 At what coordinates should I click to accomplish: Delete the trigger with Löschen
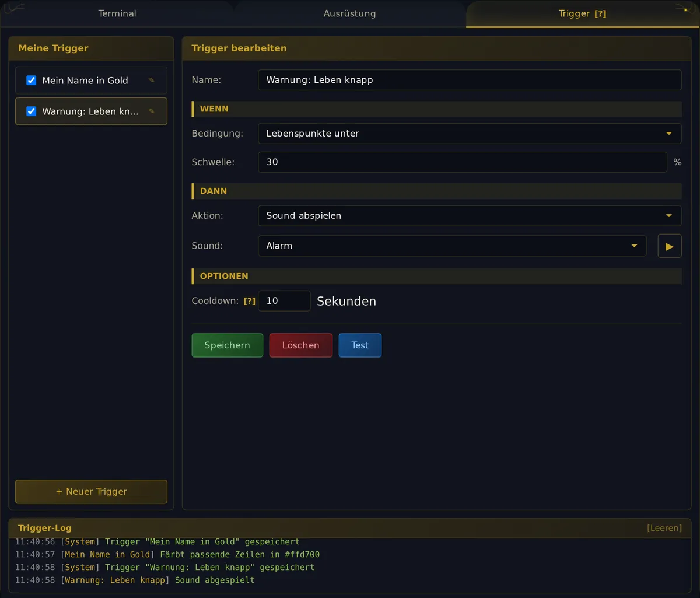[301, 345]
